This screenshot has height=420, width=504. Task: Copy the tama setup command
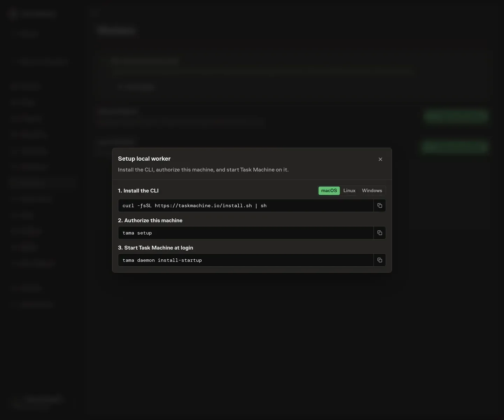[x=380, y=233]
